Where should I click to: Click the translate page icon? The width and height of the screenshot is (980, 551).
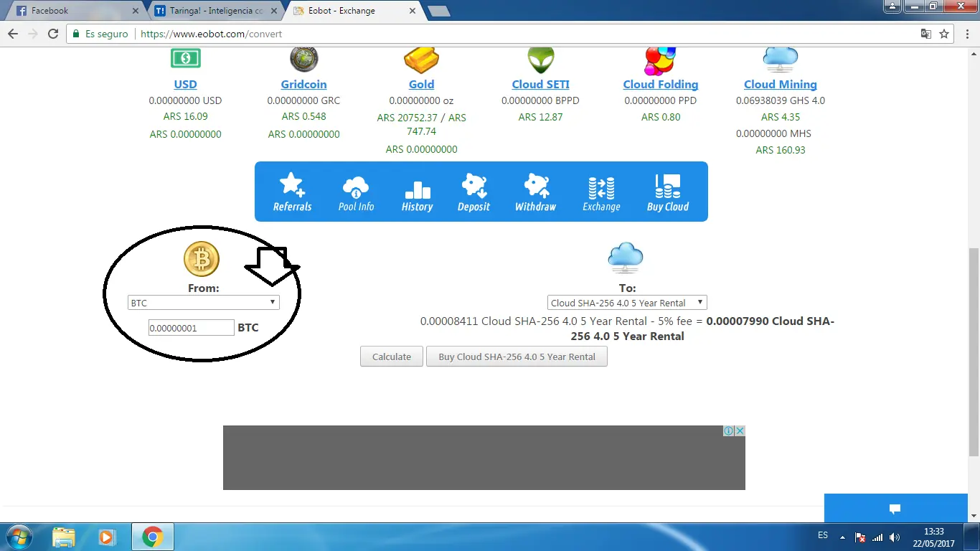926,34
